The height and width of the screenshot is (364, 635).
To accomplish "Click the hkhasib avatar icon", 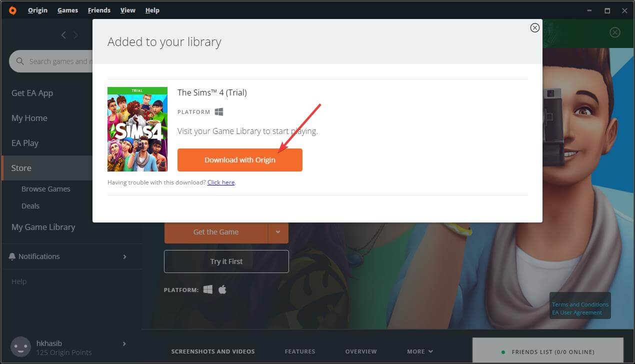I will coord(20,346).
